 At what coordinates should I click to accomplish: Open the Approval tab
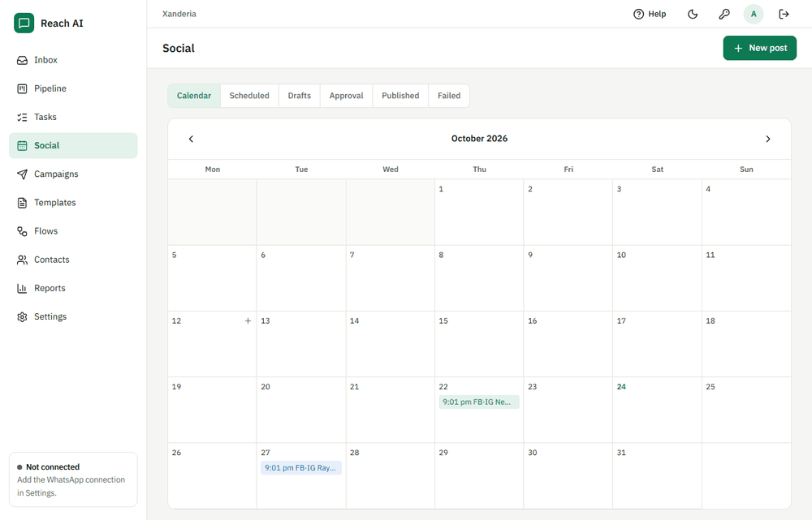[347, 96]
